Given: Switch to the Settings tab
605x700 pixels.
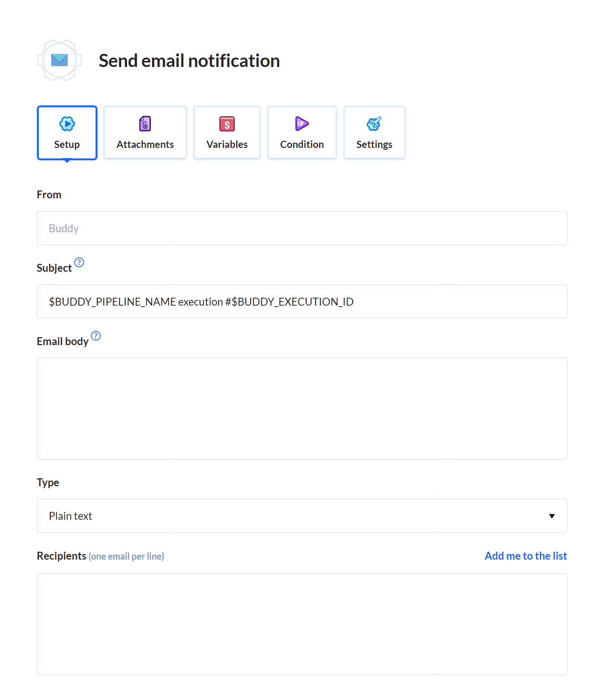Looking at the screenshot, I should [374, 132].
